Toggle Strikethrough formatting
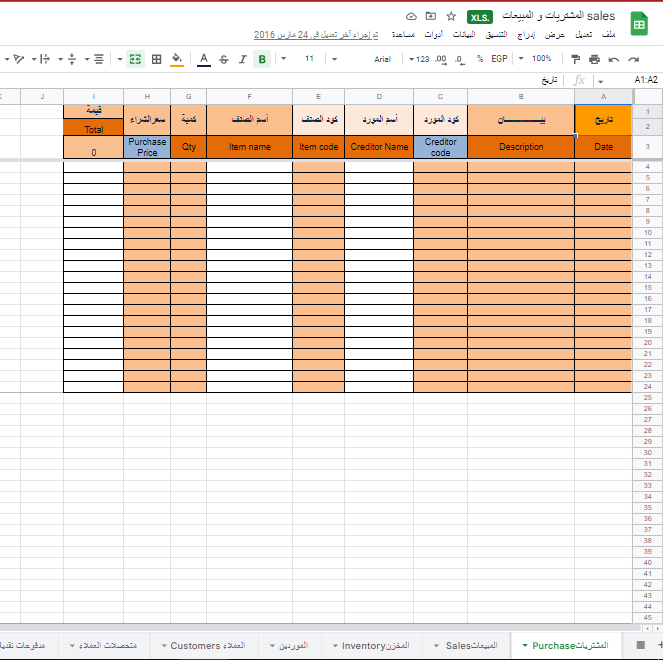The height and width of the screenshot is (660, 663). click(224, 59)
